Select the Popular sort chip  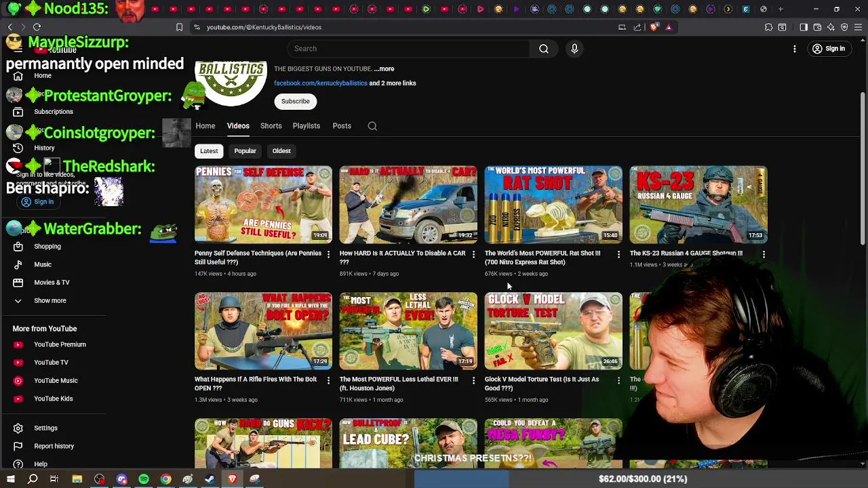[x=245, y=151]
